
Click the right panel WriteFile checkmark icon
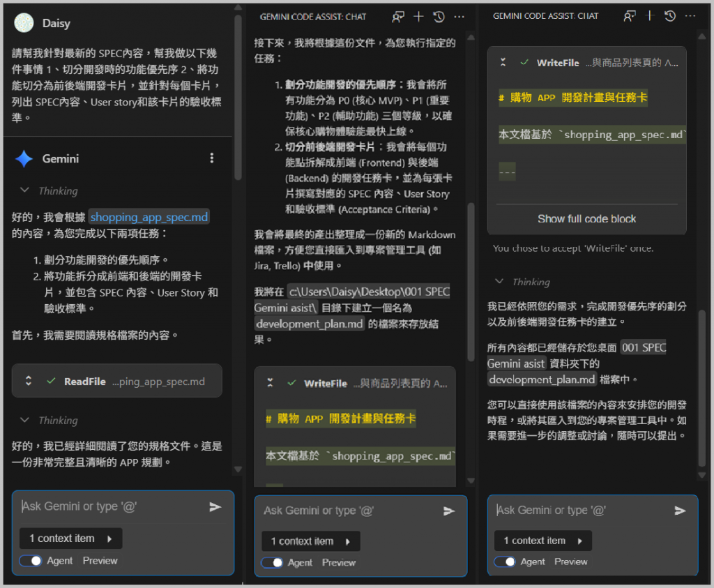524,62
